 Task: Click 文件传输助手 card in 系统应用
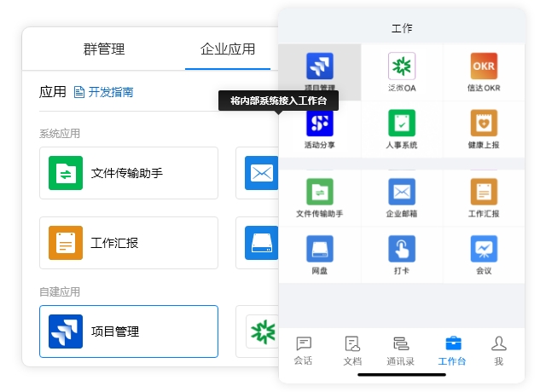click(x=129, y=173)
